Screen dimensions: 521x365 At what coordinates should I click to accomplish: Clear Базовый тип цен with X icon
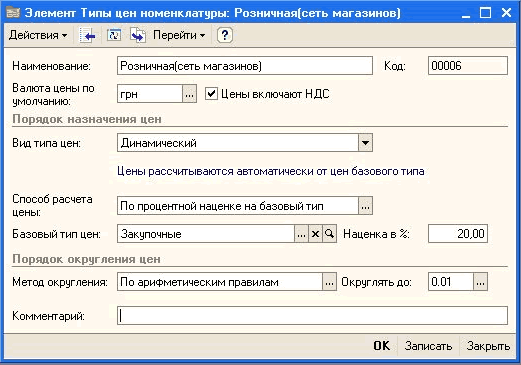[315, 234]
